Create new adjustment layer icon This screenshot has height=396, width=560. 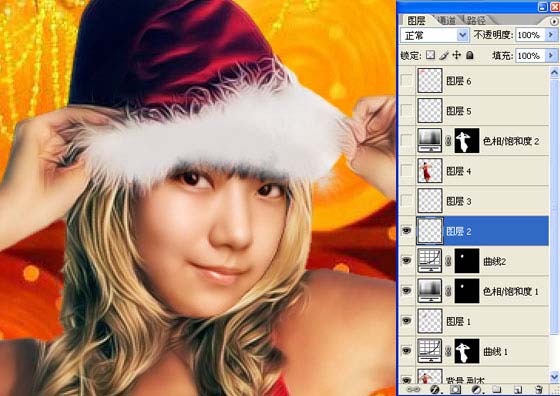[x=476, y=390]
